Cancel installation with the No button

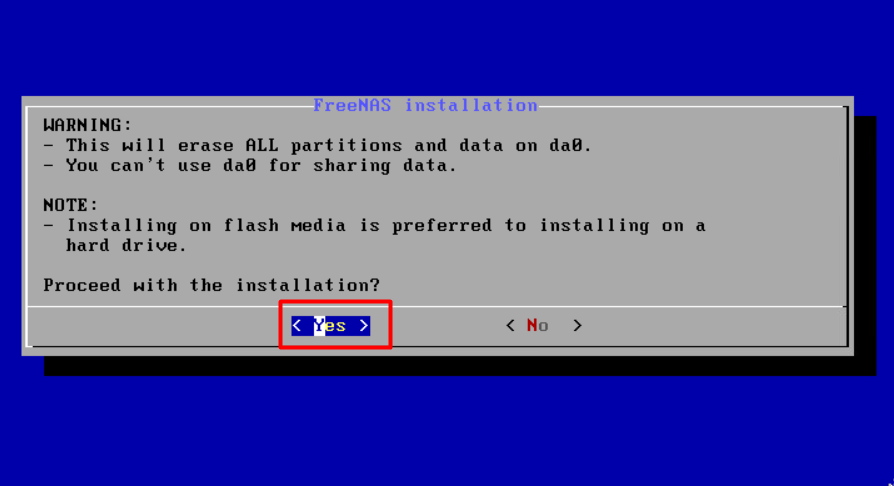pyautogui.click(x=544, y=326)
